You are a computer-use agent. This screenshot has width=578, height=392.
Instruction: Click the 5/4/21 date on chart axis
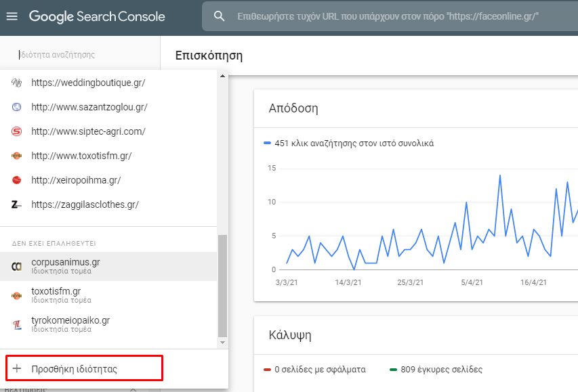click(x=472, y=282)
